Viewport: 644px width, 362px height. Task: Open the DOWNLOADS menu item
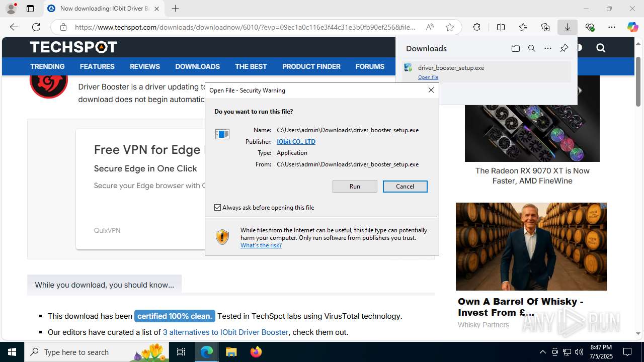[x=197, y=66]
